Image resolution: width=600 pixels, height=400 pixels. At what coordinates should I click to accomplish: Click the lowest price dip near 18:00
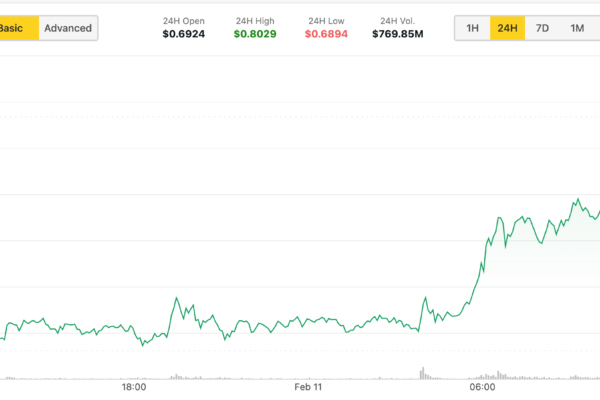click(143, 345)
